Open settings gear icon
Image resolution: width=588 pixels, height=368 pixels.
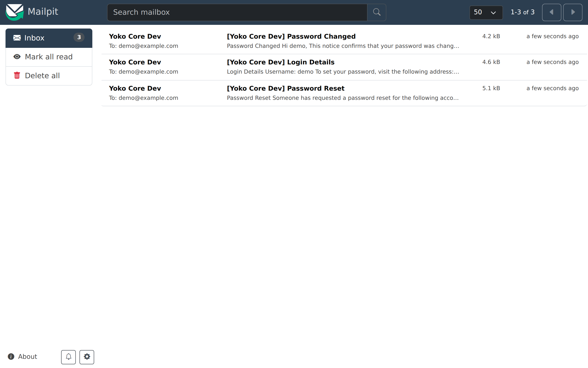coord(87,357)
